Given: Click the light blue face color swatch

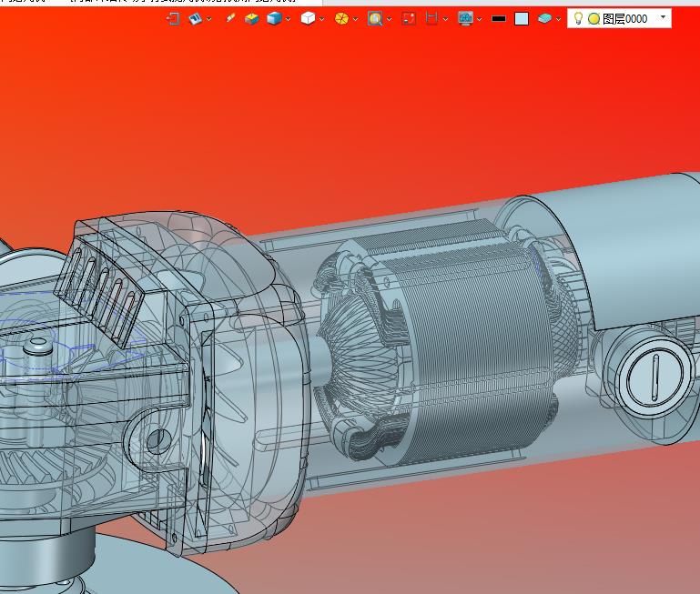Looking at the screenshot, I should pos(522,19).
